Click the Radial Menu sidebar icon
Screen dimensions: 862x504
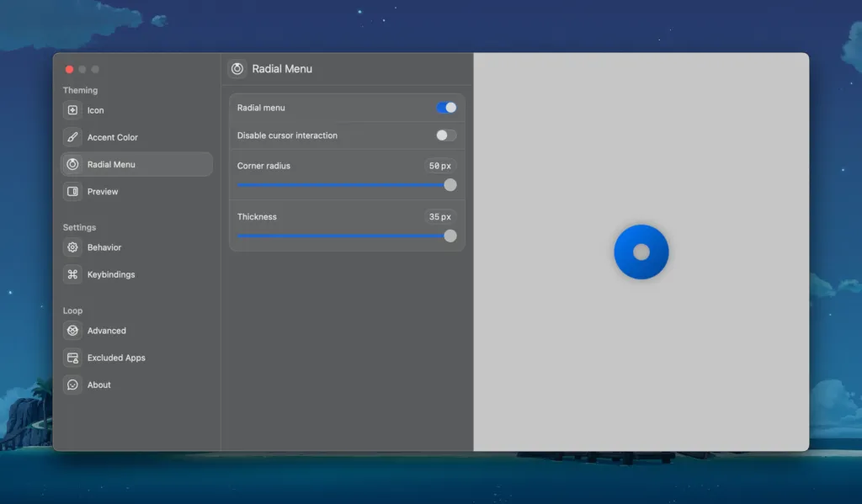pyautogui.click(x=72, y=164)
